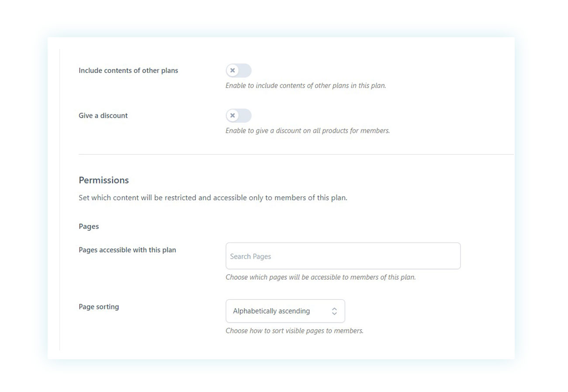Viewport: 568px width, 392px height.
Task: Click hint text about including other plans' contents
Action: 306,86
